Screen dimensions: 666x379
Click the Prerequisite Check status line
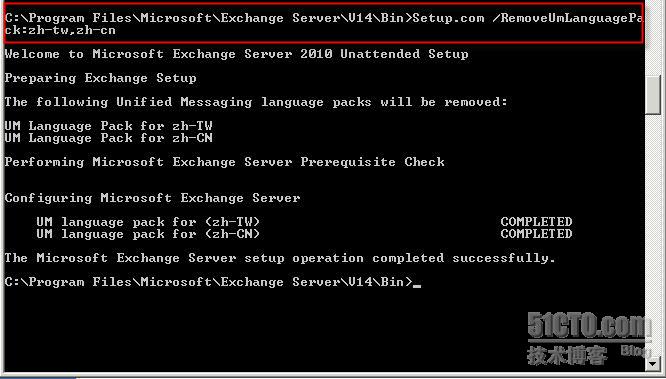pos(225,162)
